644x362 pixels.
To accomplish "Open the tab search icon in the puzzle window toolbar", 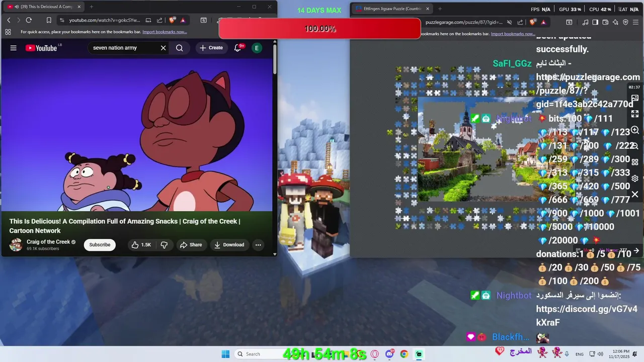I will (x=569, y=22).
